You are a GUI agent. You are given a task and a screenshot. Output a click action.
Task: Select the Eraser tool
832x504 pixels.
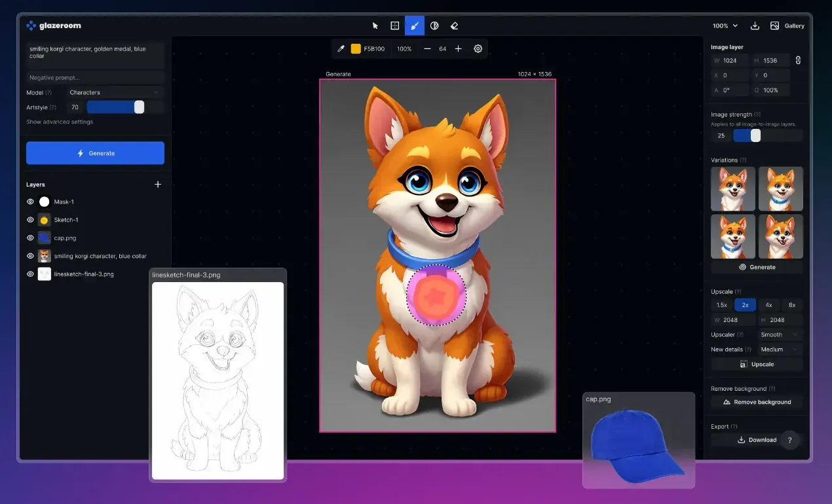point(454,26)
